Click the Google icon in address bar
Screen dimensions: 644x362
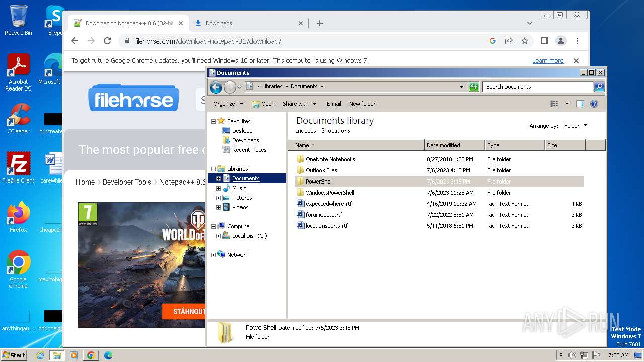point(493,41)
